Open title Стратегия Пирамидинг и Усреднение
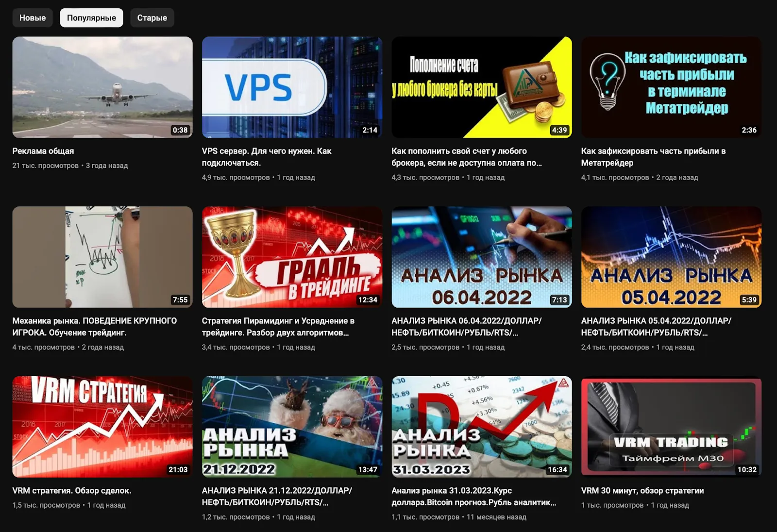The image size is (777, 532). pos(278,327)
